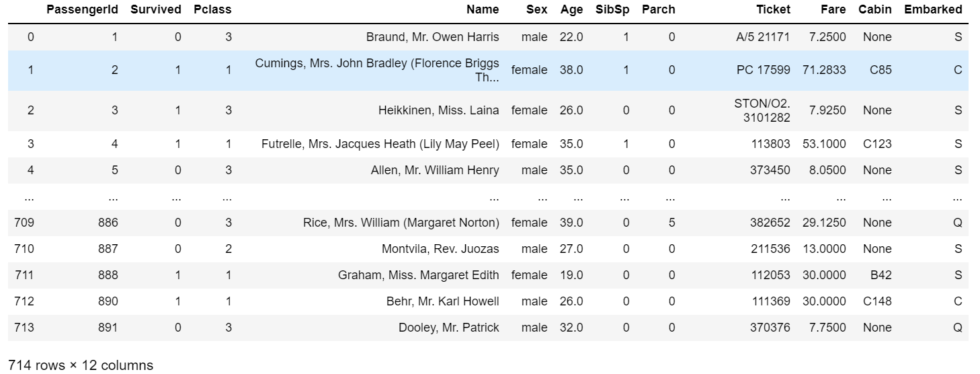This screenshot has width=980, height=374.
Task: Click the Survived column header
Action: pyautogui.click(x=156, y=9)
